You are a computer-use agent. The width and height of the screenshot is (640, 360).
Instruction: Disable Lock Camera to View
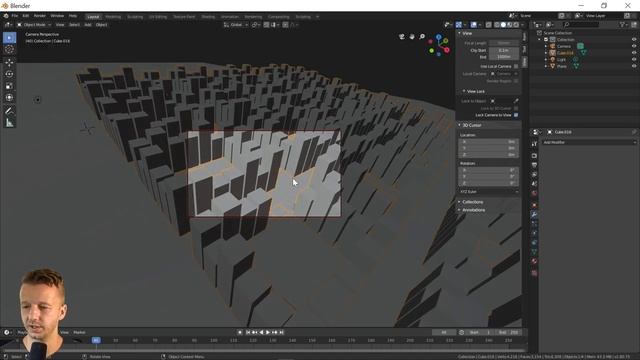[516, 115]
